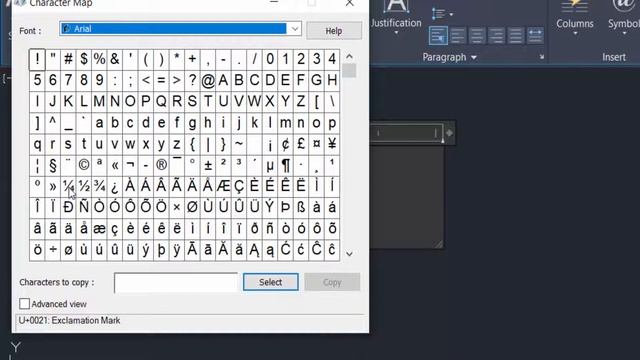Click the character grid scroll-up arrow
This screenshot has height=360, width=640.
[349, 57]
